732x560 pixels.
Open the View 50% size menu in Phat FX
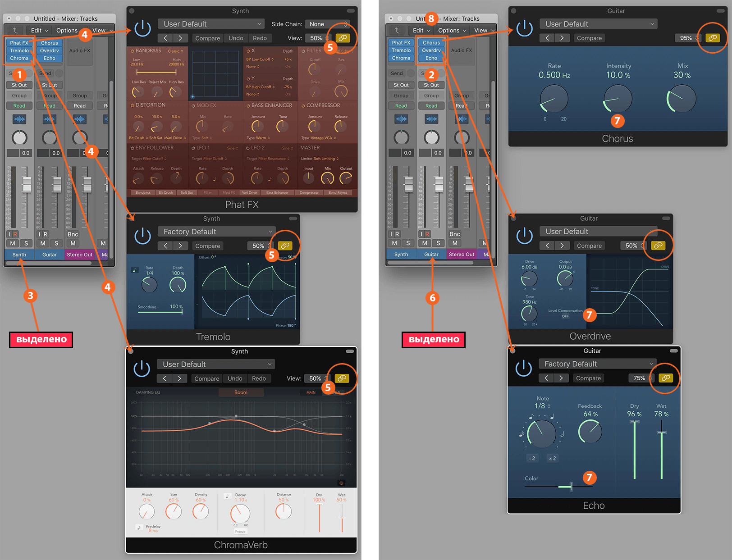(317, 38)
